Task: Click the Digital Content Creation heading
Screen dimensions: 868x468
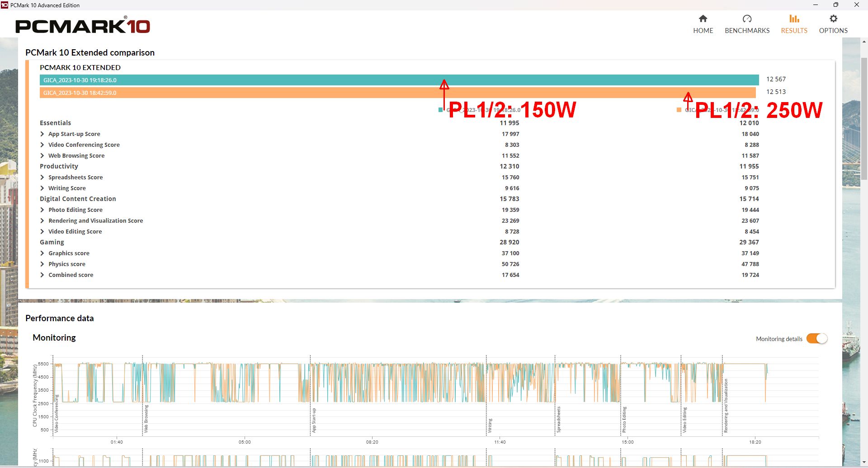Action: pos(78,199)
